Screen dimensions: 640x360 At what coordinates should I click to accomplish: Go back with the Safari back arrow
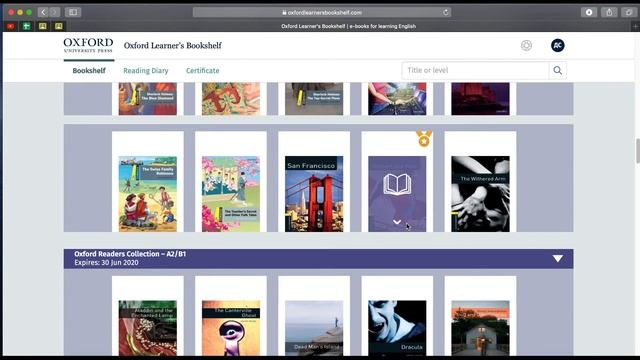coord(43,12)
